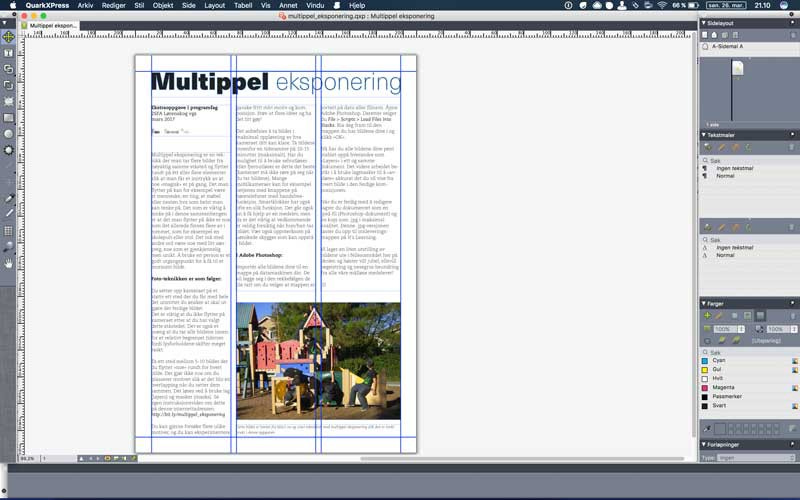Open the Arkiv menu
Image resolution: width=800 pixels, height=500 pixels.
click(85, 5)
